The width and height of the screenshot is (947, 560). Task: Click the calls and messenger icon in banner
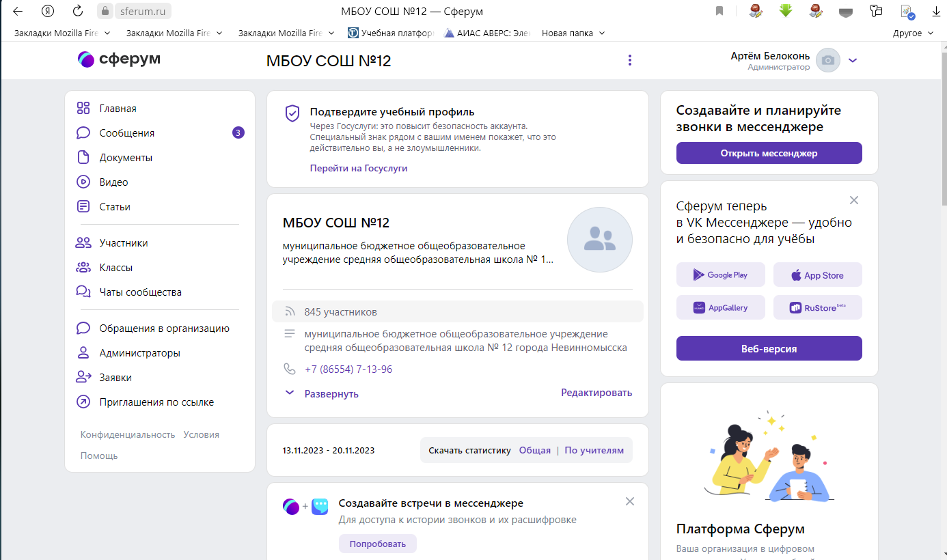(x=305, y=507)
